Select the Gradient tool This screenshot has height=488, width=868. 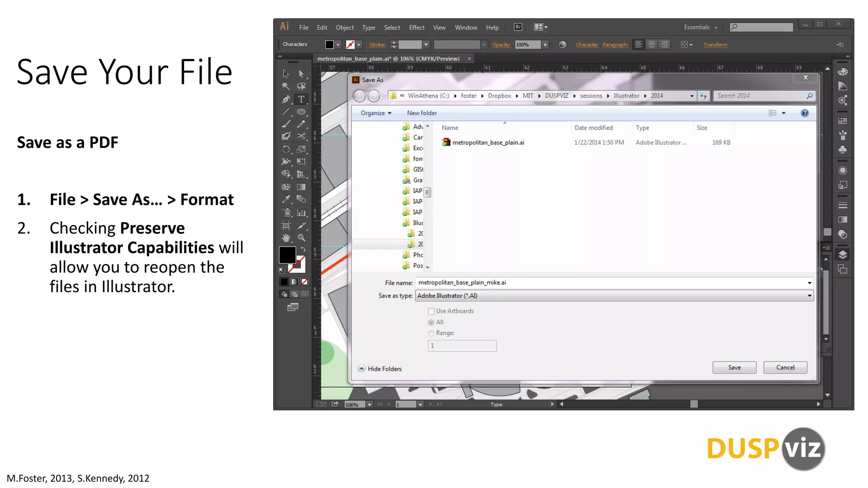[301, 187]
